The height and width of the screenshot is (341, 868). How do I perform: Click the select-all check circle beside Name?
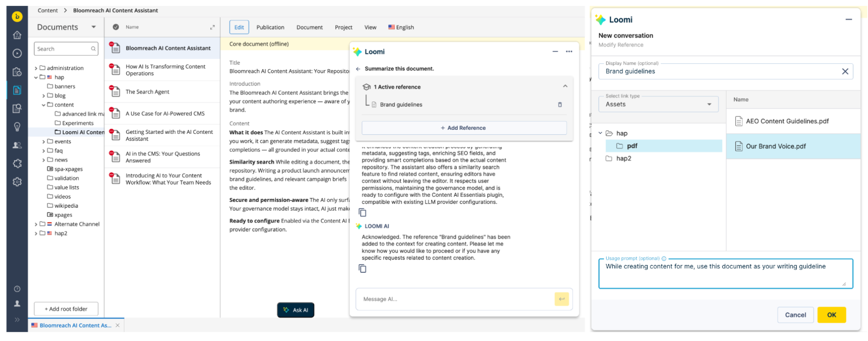[116, 27]
